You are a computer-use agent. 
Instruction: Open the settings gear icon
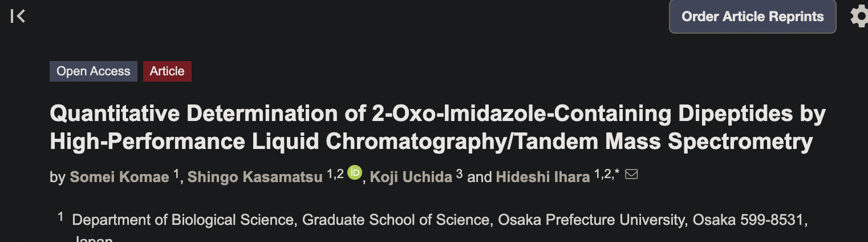(x=860, y=16)
